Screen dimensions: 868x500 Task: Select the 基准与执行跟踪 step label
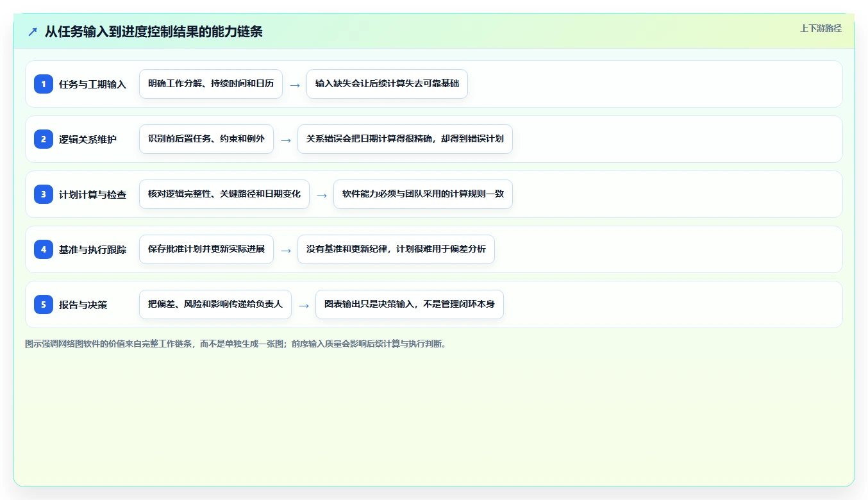click(x=92, y=249)
